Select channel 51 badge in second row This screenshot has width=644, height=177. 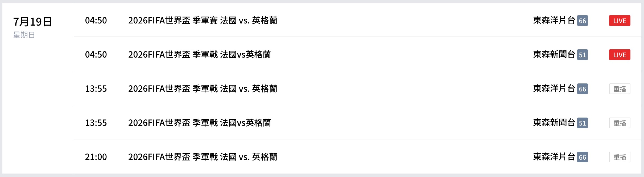pyautogui.click(x=582, y=55)
